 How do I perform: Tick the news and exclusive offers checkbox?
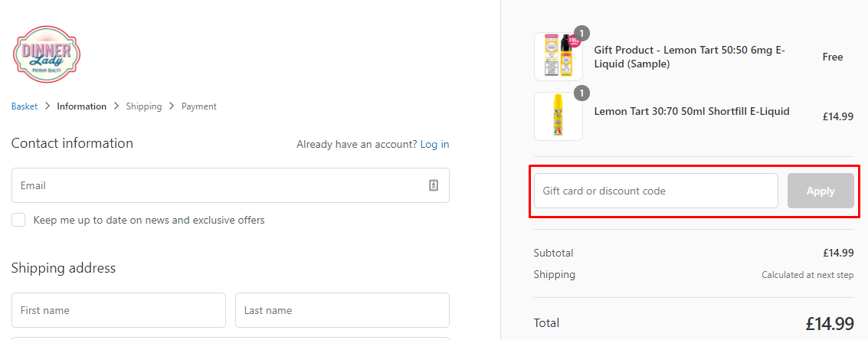18,220
